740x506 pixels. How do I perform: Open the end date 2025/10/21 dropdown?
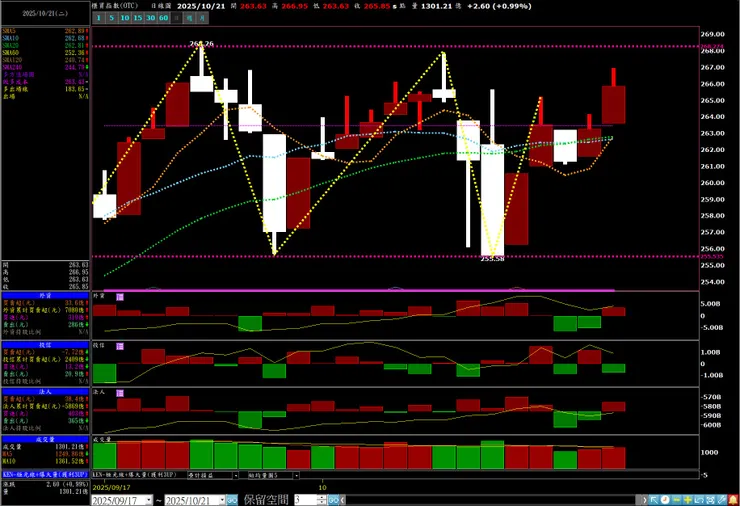point(222,500)
